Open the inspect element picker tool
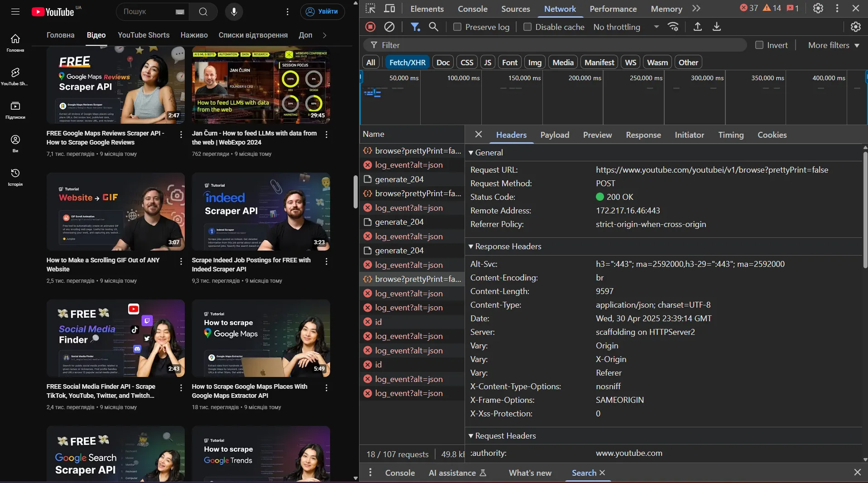 point(370,9)
